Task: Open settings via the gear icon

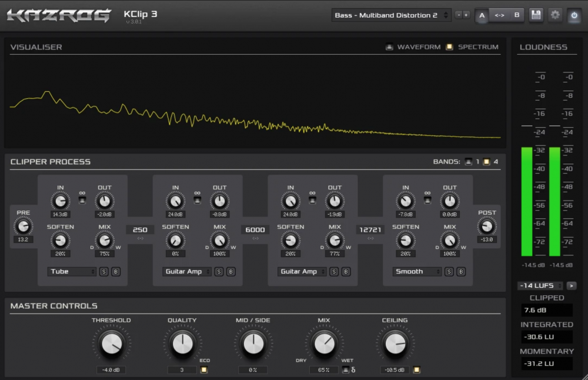Action: pyautogui.click(x=555, y=15)
